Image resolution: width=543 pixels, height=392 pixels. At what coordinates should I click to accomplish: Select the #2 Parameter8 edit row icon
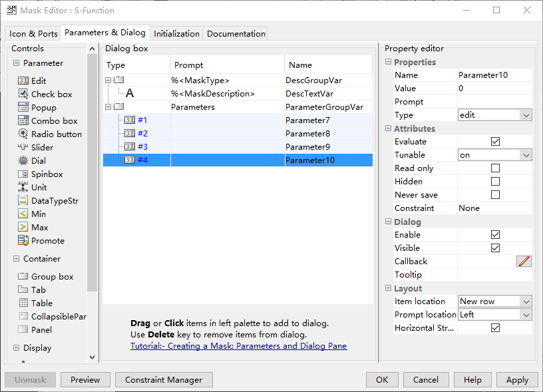click(x=130, y=133)
